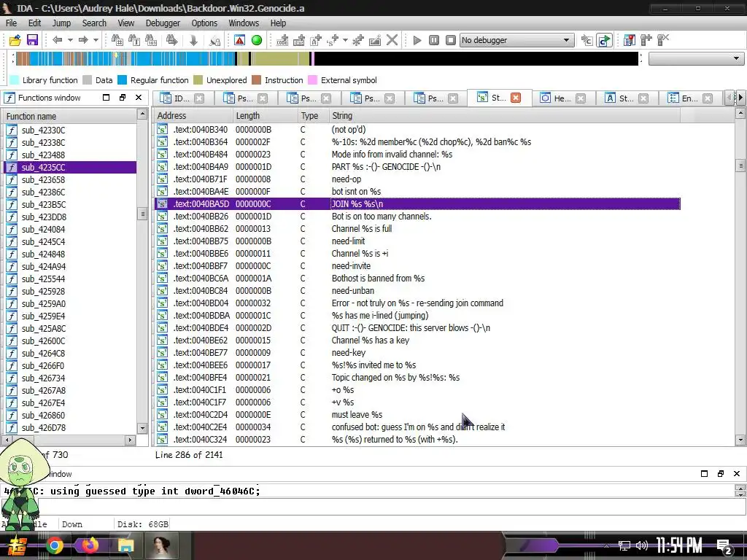This screenshot has height=560, width=747.
Task: Switch to the He... hex view tab
Action: 562,98
